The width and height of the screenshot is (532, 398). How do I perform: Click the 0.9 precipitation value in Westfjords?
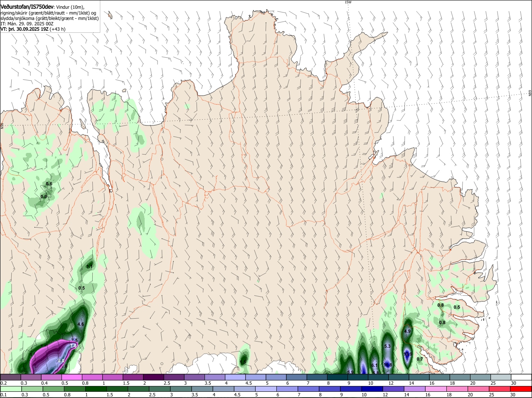coord(44,197)
